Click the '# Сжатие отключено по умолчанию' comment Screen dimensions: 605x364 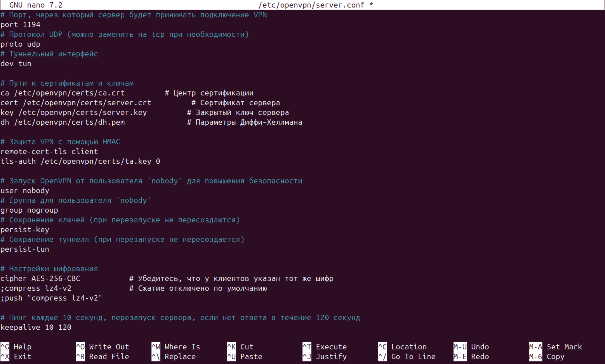198,288
